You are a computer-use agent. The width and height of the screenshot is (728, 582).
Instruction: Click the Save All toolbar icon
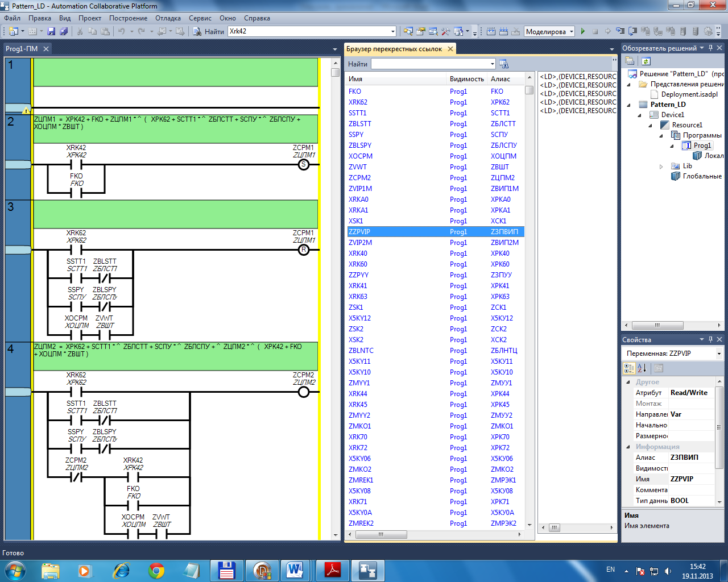point(64,32)
